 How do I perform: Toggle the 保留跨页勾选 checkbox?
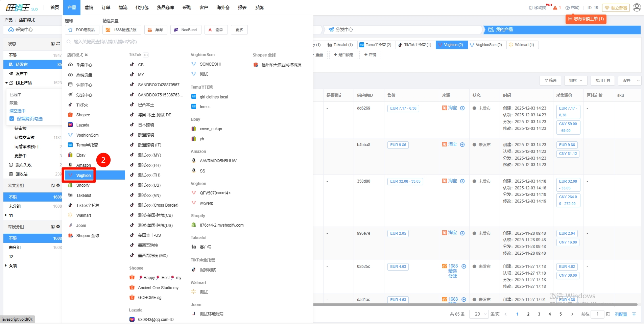coord(12,119)
